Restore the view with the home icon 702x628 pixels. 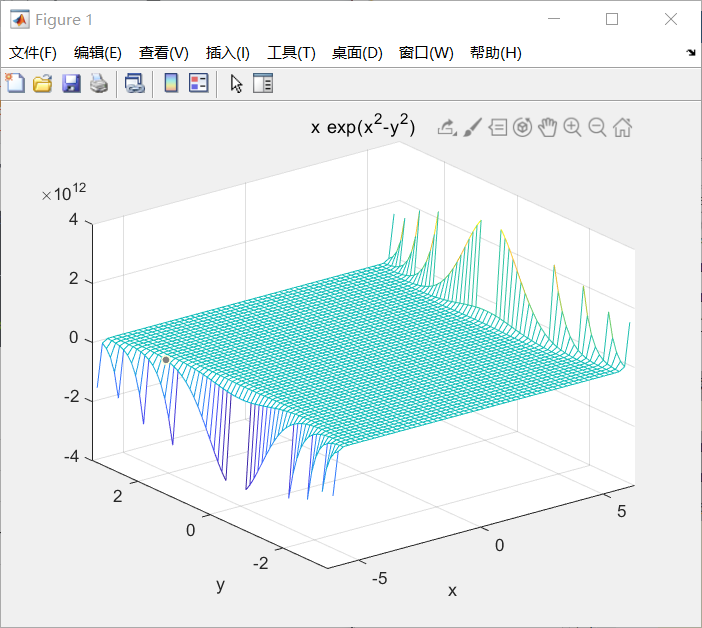pyautogui.click(x=622, y=128)
